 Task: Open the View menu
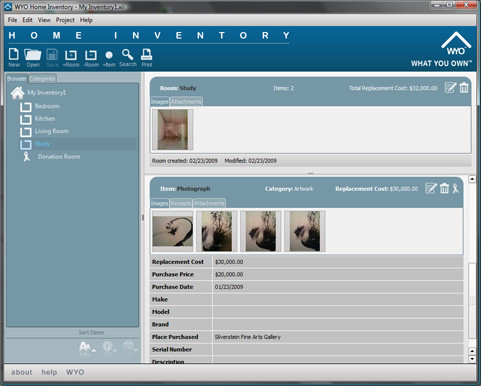44,20
